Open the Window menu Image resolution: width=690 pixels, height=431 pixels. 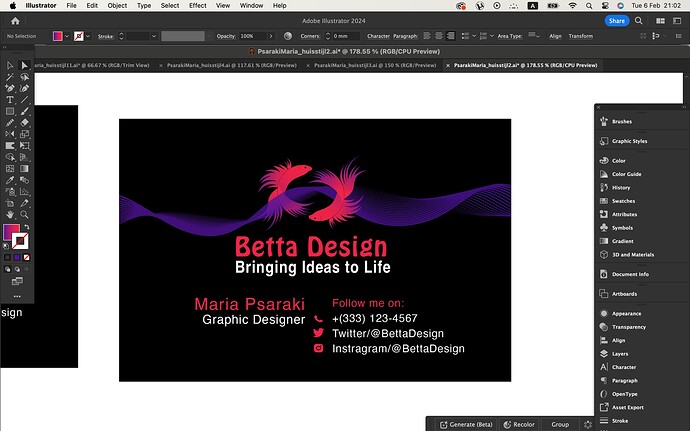(x=251, y=6)
